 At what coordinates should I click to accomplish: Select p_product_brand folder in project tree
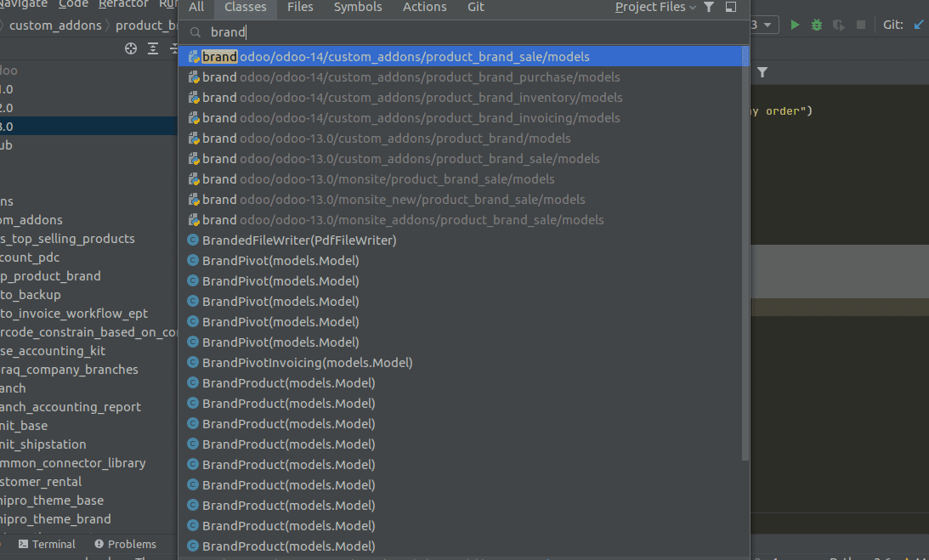coord(50,276)
